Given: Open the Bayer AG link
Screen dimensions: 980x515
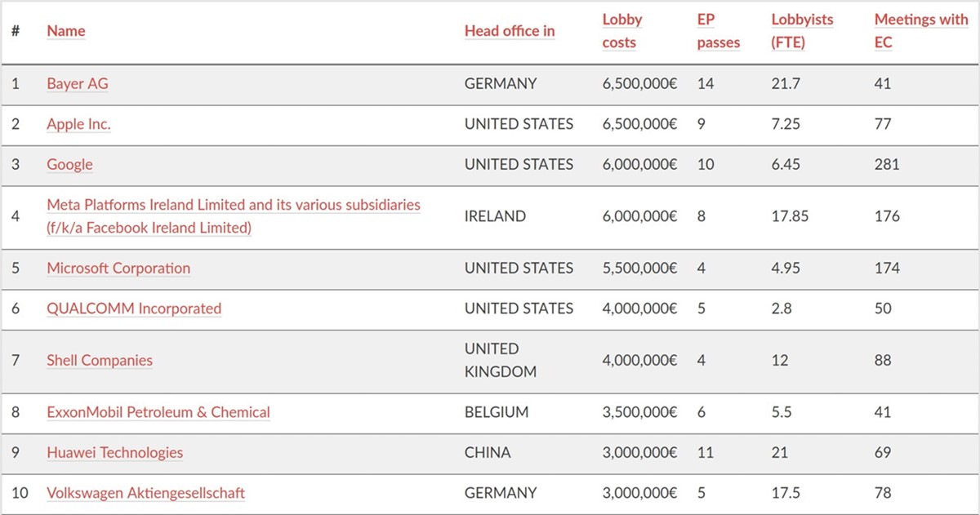Looking at the screenshot, I should coord(78,83).
